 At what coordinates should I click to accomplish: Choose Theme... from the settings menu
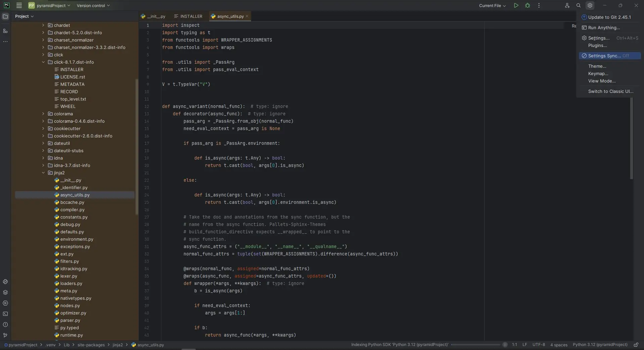click(x=597, y=66)
